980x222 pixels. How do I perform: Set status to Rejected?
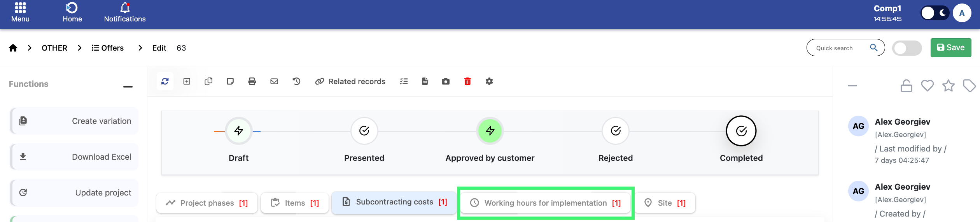tap(616, 131)
